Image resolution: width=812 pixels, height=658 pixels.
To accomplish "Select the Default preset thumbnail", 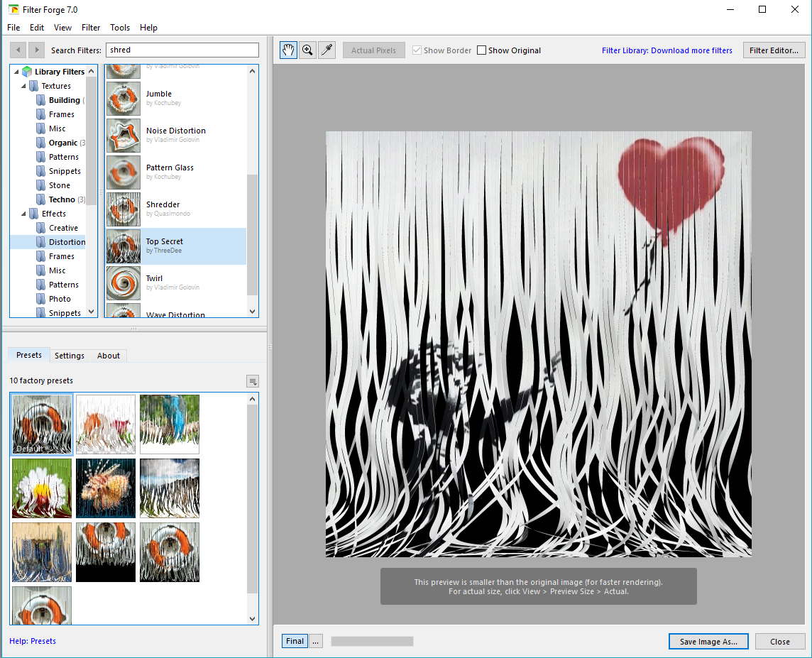I will pyautogui.click(x=41, y=424).
